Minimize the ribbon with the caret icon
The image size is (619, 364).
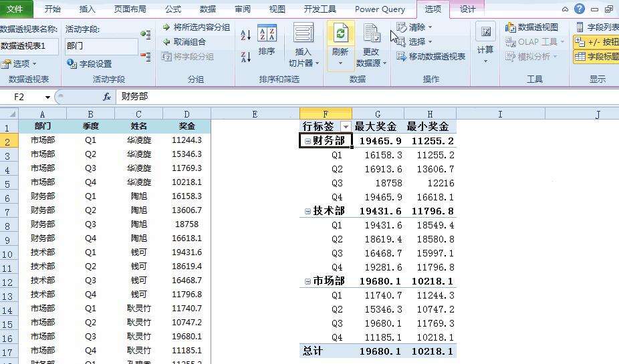pyautogui.click(x=566, y=9)
